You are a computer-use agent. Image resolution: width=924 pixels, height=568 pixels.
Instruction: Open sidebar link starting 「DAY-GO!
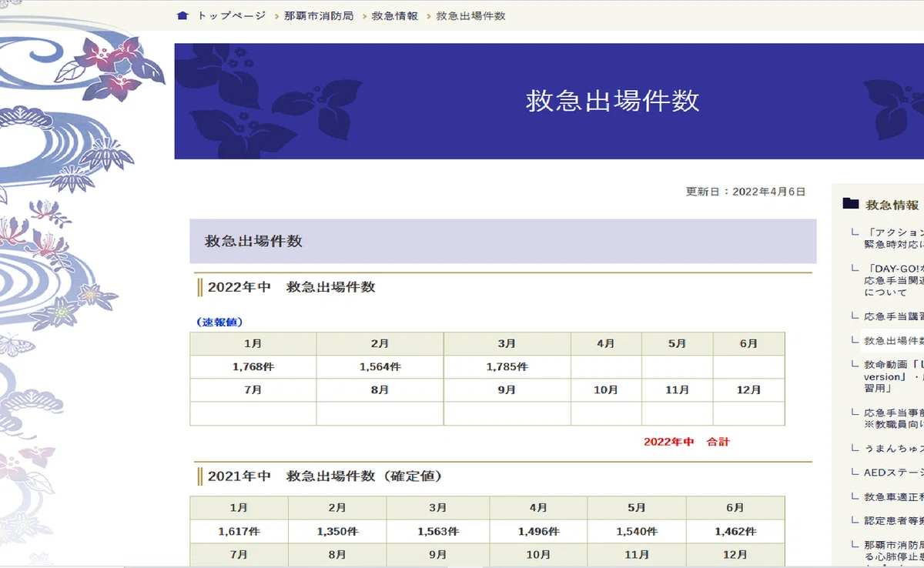click(x=893, y=280)
